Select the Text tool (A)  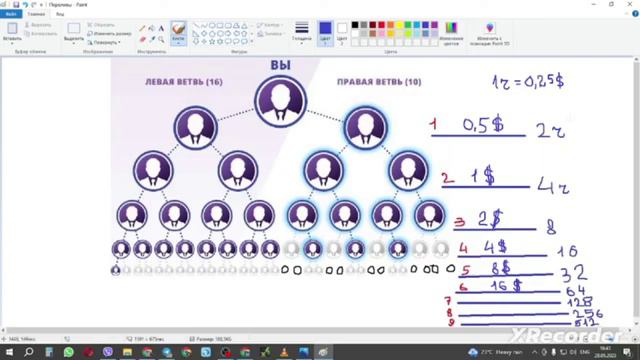point(161,29)
